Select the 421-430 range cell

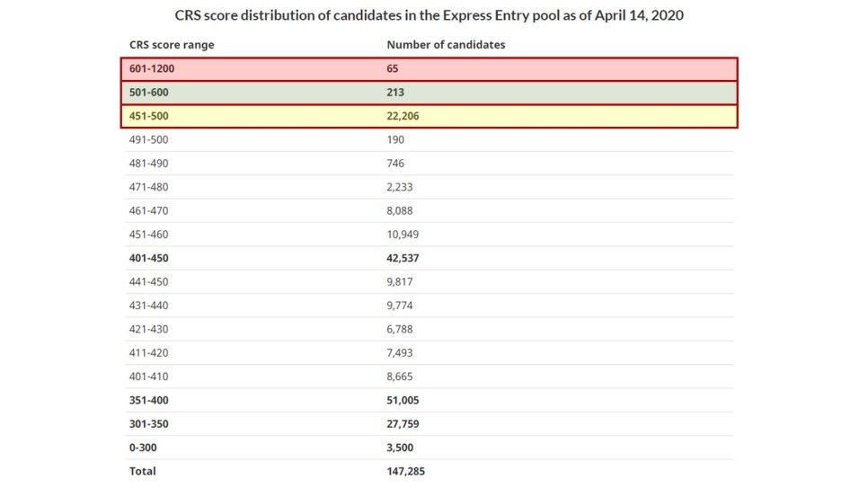pyautogui.click(x=148, y=329)
